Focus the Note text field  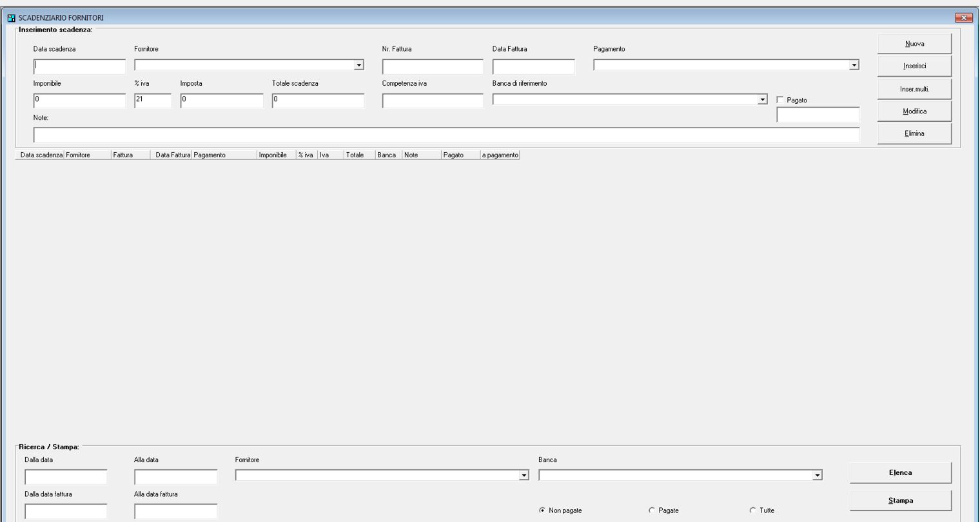point(446,135)
